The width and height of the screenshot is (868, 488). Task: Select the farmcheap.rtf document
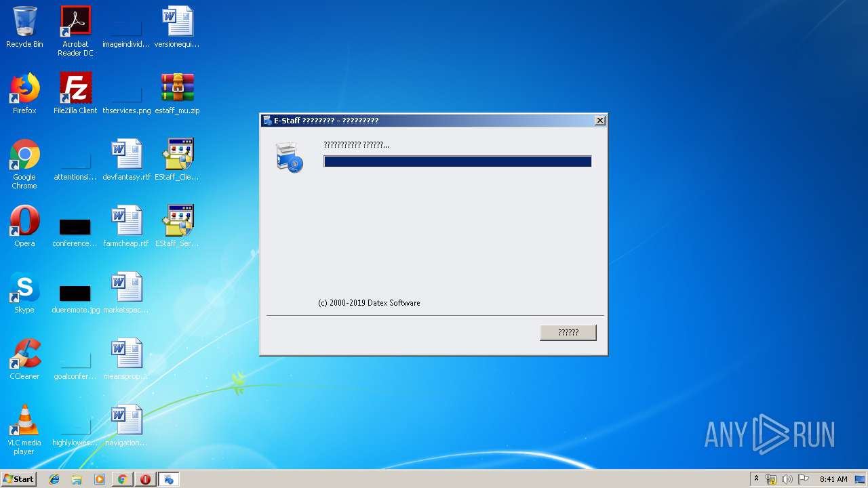coord(126,226)
